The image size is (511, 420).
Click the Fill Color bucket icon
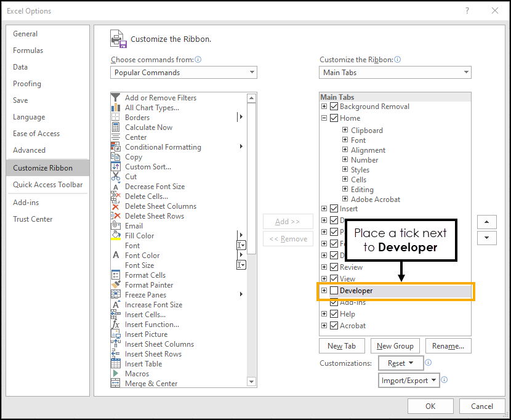[x=116, y=236]
